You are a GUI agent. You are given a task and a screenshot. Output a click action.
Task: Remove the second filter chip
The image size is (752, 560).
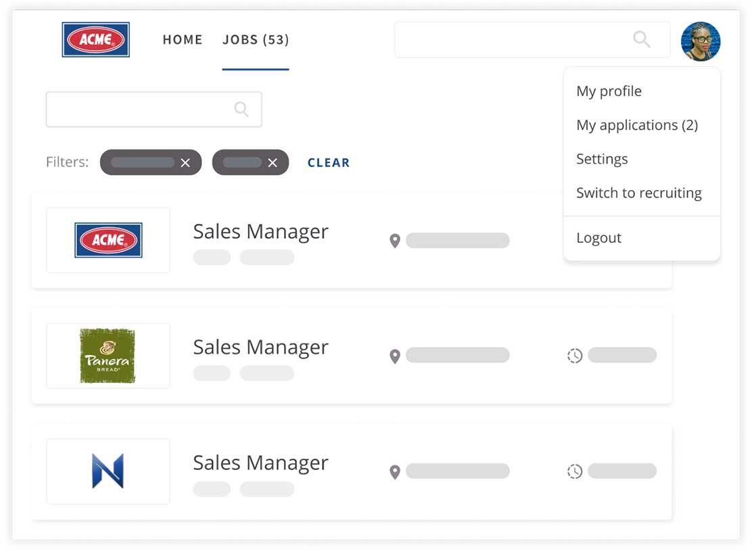273,162
